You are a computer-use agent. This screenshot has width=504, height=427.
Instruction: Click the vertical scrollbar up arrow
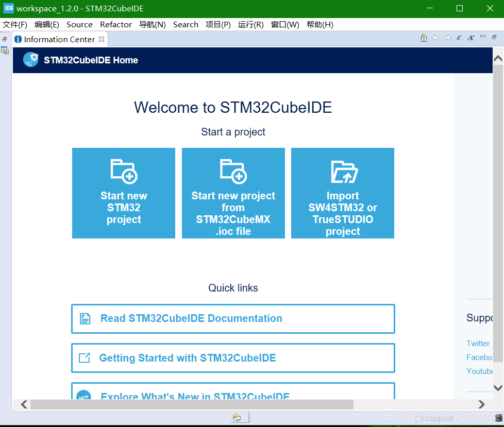pos(498,58)
